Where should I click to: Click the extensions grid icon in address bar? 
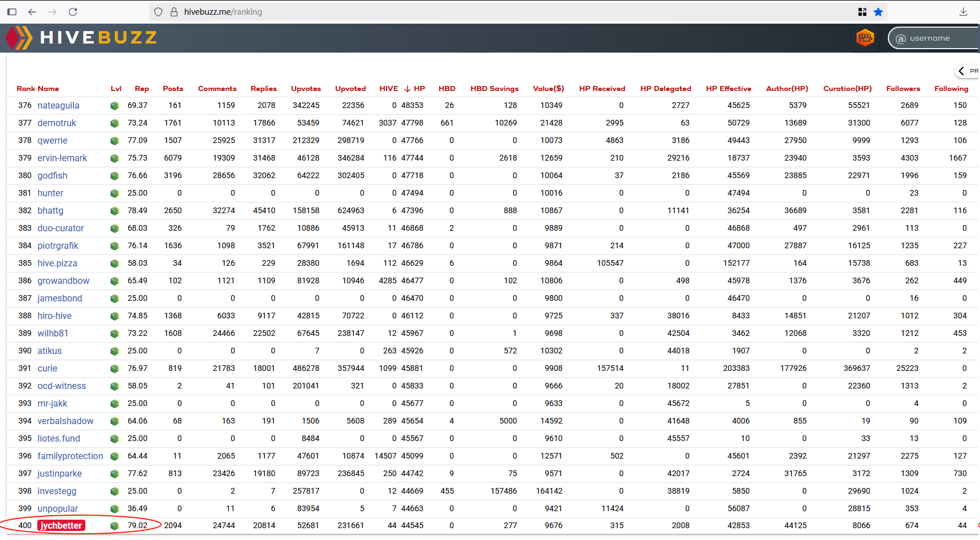pos(862,12)
